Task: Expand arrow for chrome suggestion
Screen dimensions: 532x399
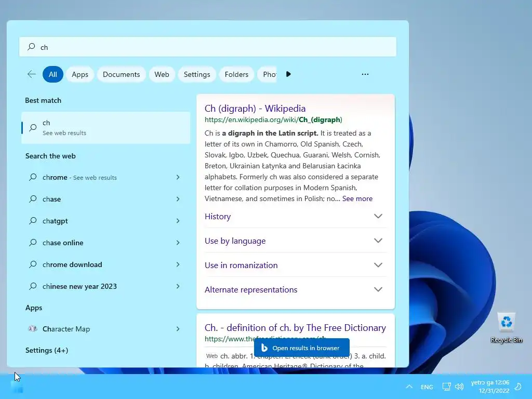Action: click(x=178, y=177)
